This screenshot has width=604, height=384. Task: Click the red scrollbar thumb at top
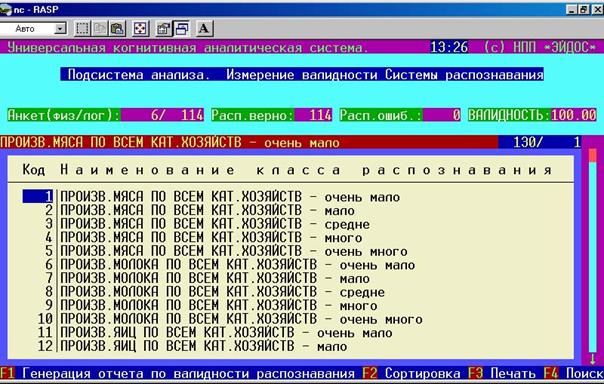click(592, 156)
